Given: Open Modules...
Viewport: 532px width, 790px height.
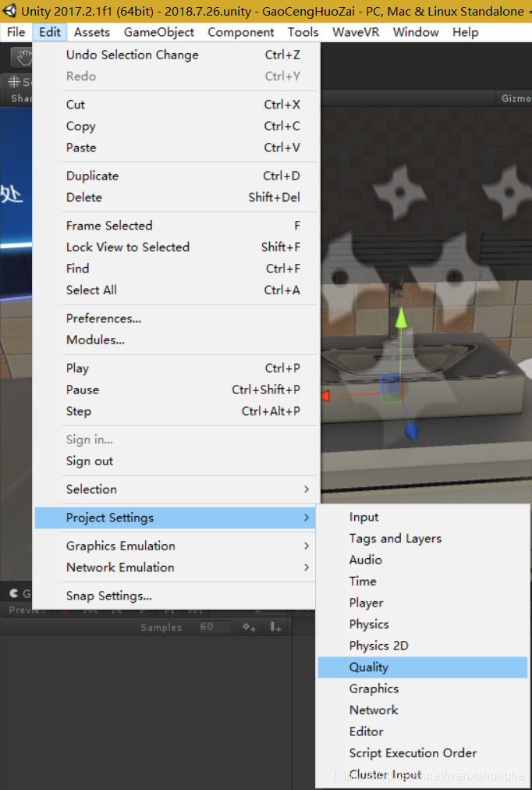Looking at the screenshot, I should click(x=176, y=340).
